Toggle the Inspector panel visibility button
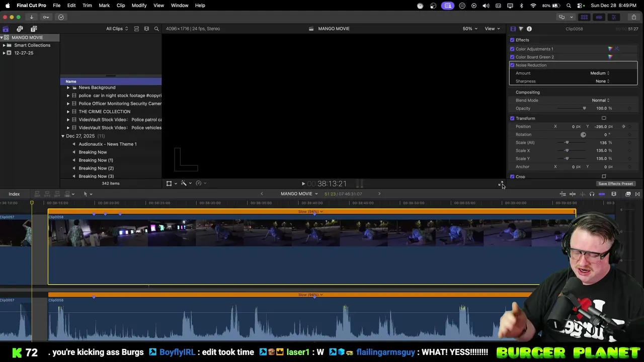The image size is (644, 362). (x=613, y=17)
